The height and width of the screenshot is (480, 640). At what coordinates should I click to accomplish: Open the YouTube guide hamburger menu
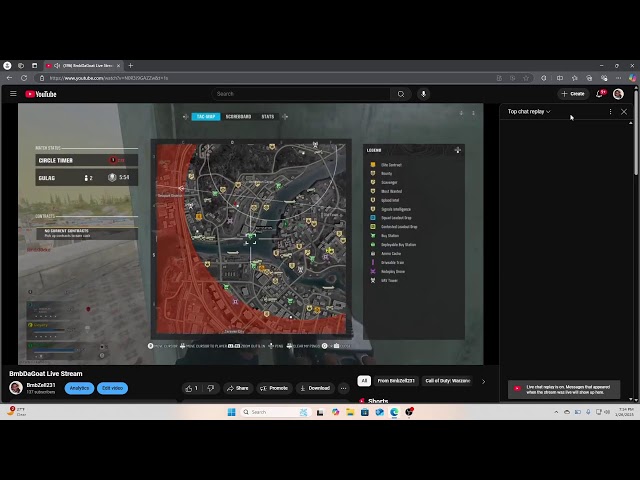13,94
